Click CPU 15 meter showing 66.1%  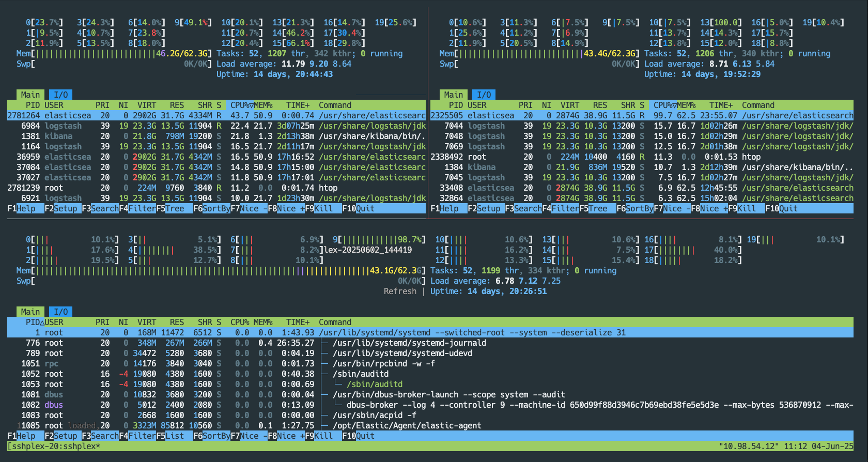click(293, 43)
